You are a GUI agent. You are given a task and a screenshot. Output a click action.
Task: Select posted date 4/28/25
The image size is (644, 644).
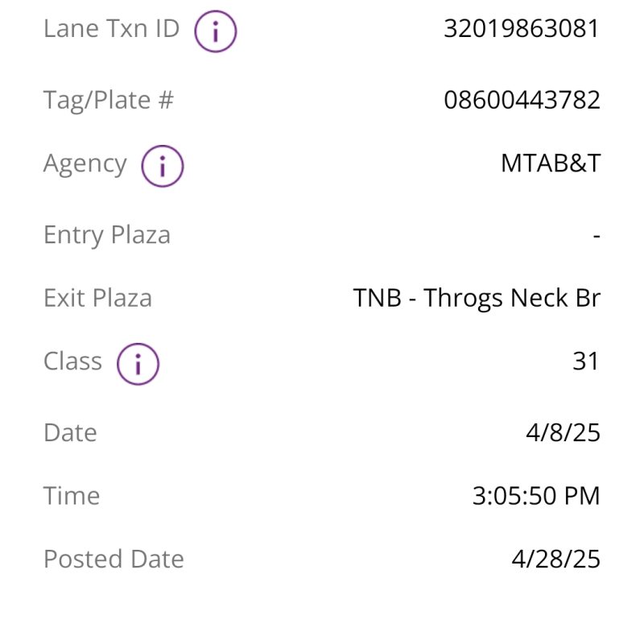click(x=556, y=559)
